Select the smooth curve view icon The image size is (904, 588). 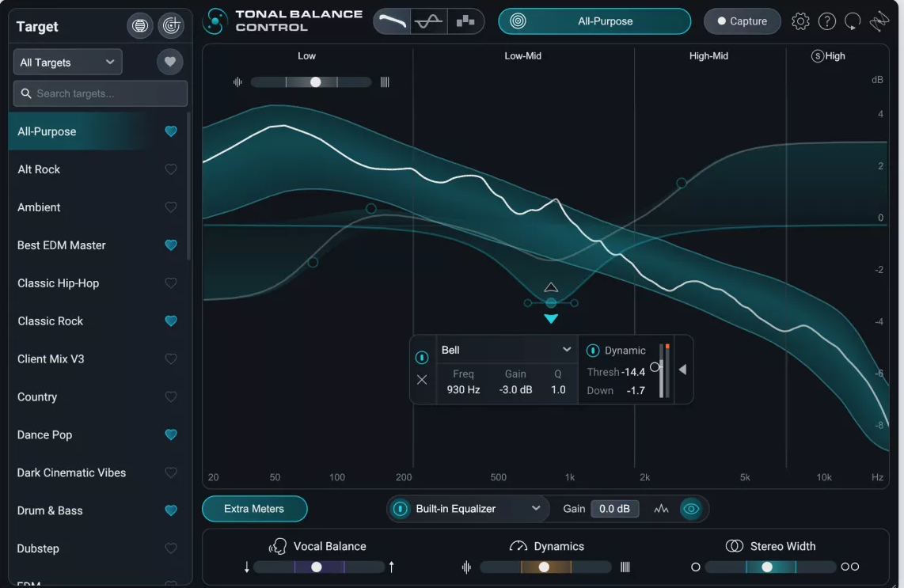tap(392, 21)
